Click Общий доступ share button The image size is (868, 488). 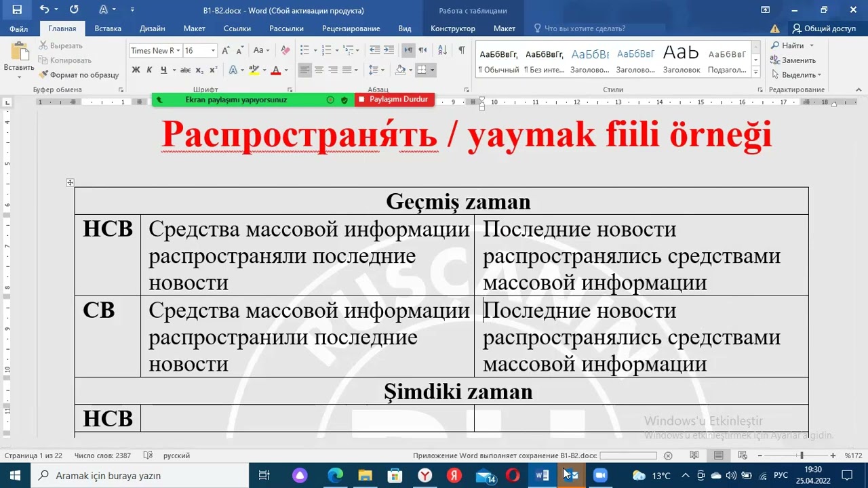(825, 28)
